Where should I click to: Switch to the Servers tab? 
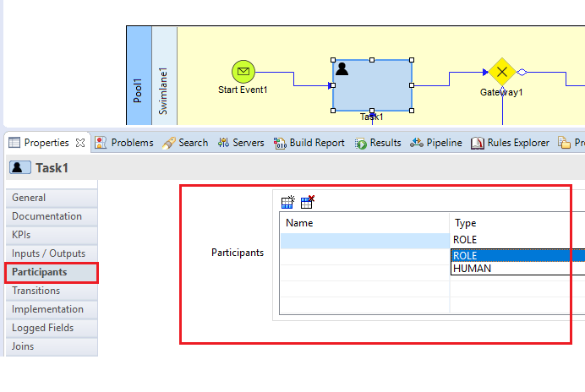coord(241,143)
